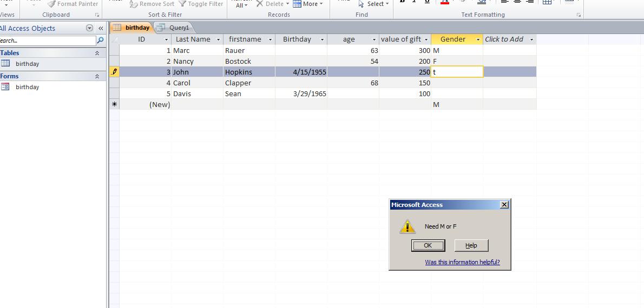Click the More records grid icon
This screenshot has width=644, height=308.
297,4
